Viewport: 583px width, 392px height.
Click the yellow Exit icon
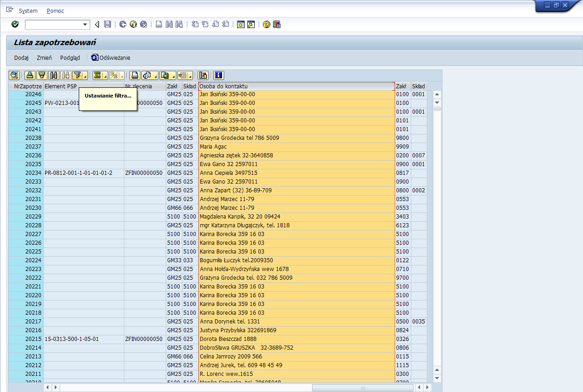point(133,24)
